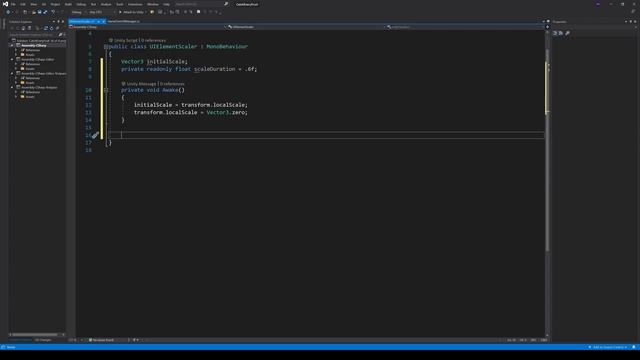This screenshot has height=360, width=640.
Task: Open the UIElementScaler class navigation dropdown
Action: pyautogui.click(x=306, y=27)
